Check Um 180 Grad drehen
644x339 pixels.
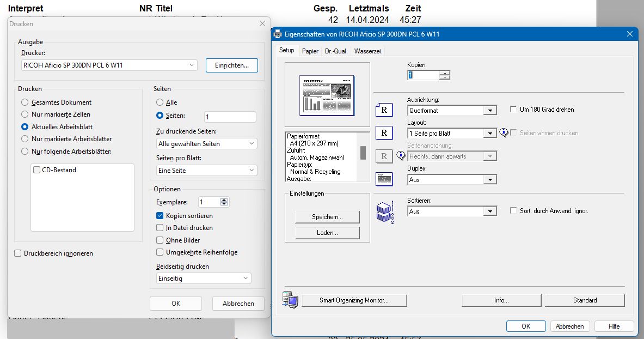click(513, 109)
